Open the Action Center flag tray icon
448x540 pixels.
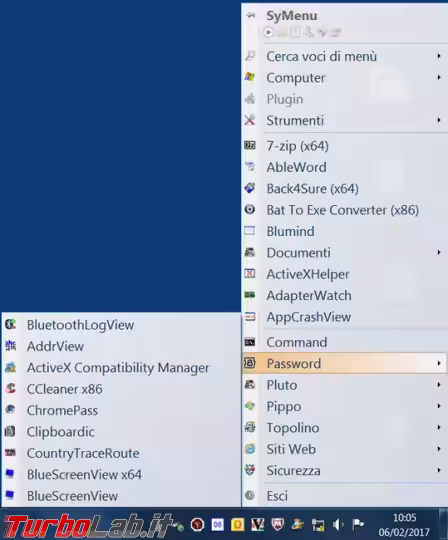point(358,525)
